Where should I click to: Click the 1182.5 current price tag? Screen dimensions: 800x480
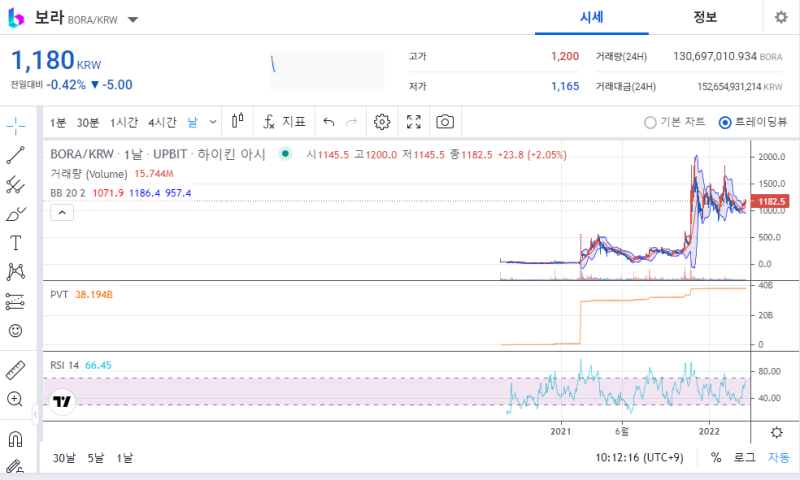click(x=771, y=201)
